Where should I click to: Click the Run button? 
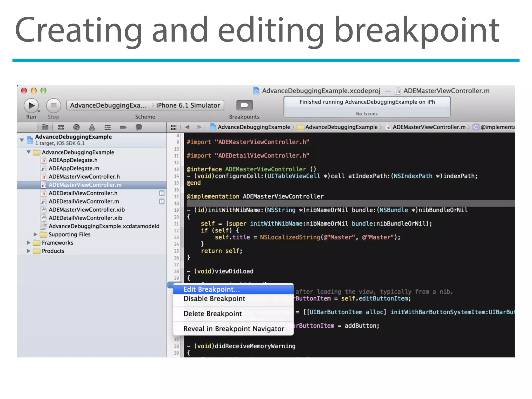tap(31, 105)
